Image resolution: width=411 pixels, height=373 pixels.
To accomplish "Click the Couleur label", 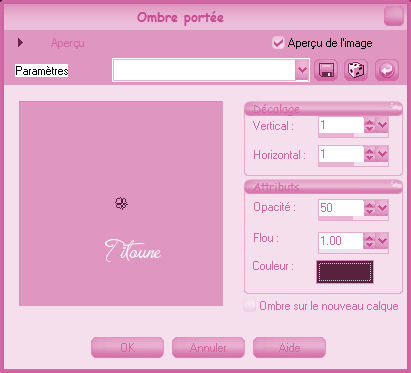I will click(x=273, y=266).
